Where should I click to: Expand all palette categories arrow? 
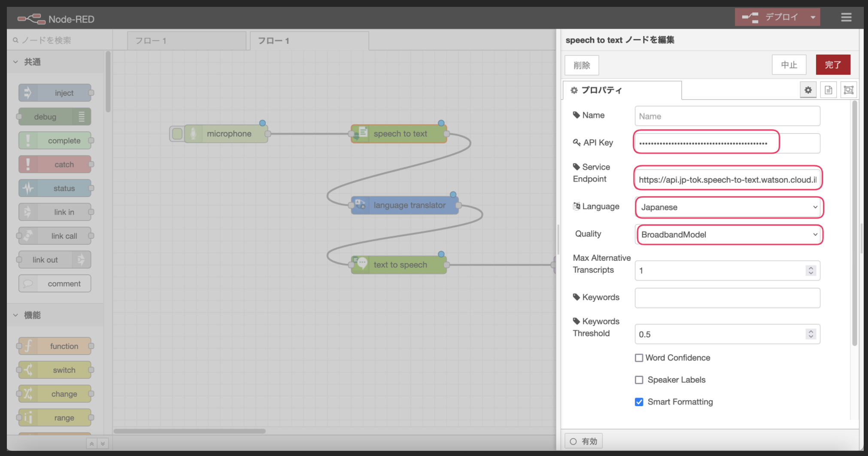pyautogui.click(x=103, y=444)
